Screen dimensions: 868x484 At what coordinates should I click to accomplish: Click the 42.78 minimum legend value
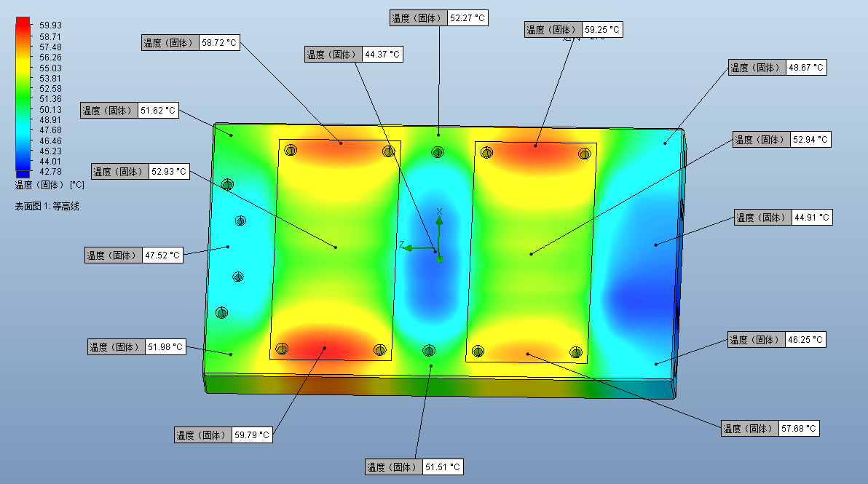(50, 172)
